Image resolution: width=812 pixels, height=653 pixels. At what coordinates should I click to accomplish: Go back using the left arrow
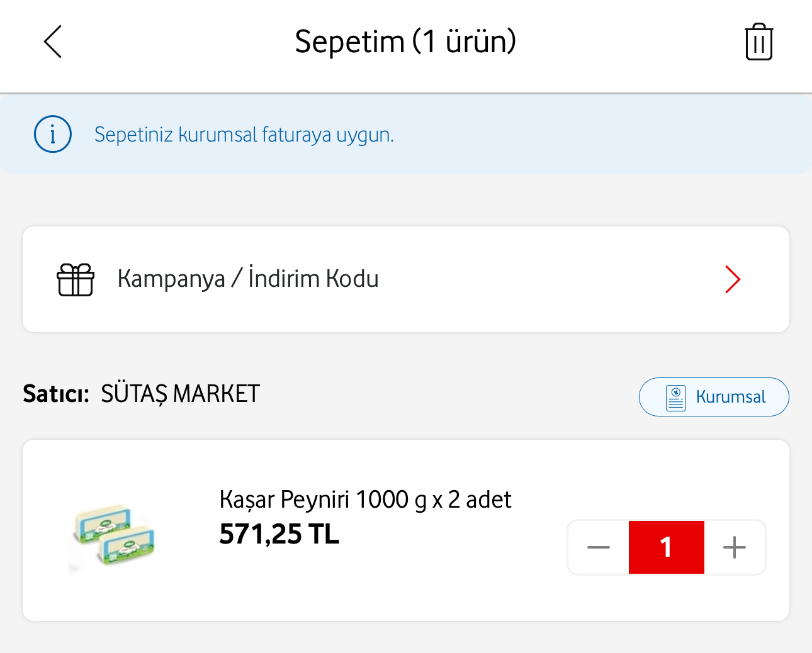[x=53, y=42]
